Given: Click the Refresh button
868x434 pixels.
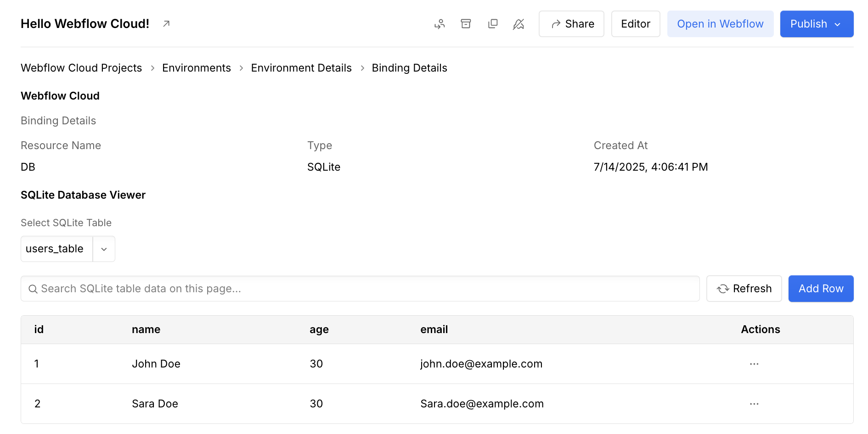Looking at the screenshot, I should click(744, 289).
